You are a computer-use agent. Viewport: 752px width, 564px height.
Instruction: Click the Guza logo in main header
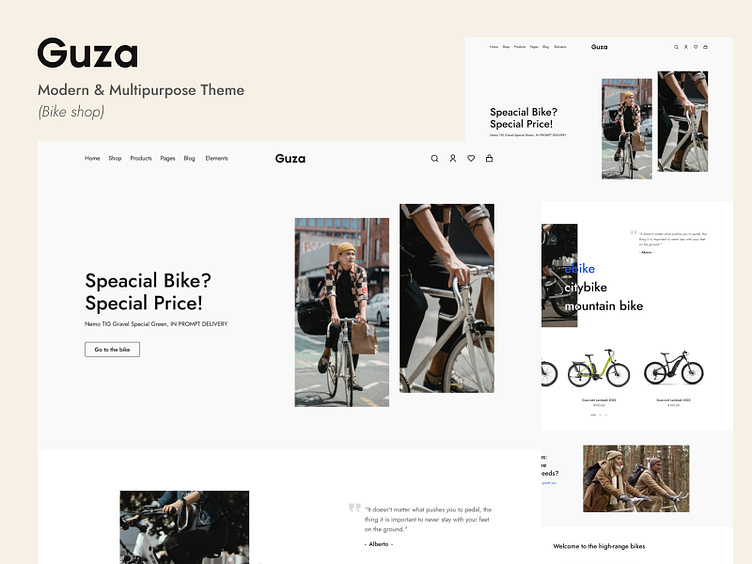(290, 159)
